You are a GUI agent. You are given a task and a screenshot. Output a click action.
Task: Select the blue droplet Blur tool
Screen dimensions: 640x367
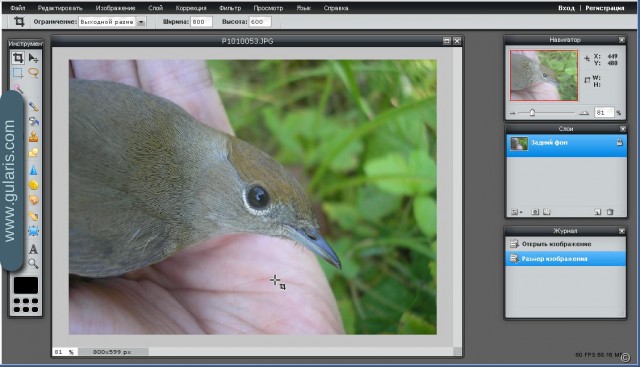click(33, 170)
